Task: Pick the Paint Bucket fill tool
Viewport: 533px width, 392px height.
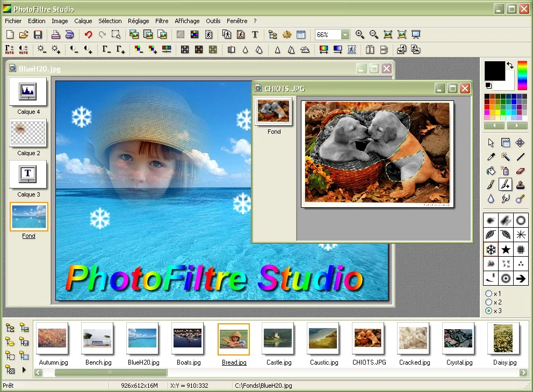Action: [x=491, y=171]
